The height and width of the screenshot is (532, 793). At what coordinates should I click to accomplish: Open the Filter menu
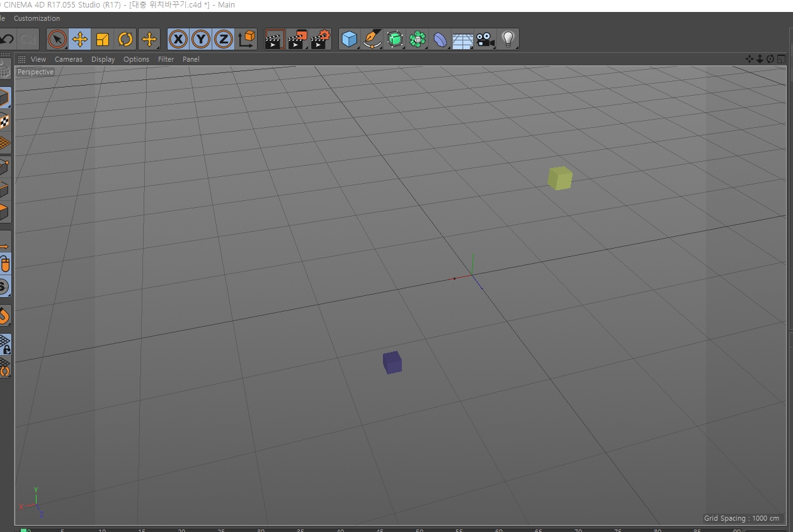(166, 59)
